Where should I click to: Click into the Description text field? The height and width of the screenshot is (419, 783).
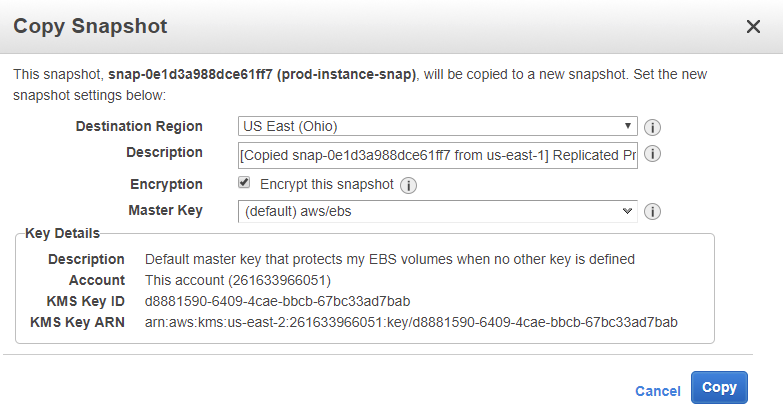click(437, 155)
